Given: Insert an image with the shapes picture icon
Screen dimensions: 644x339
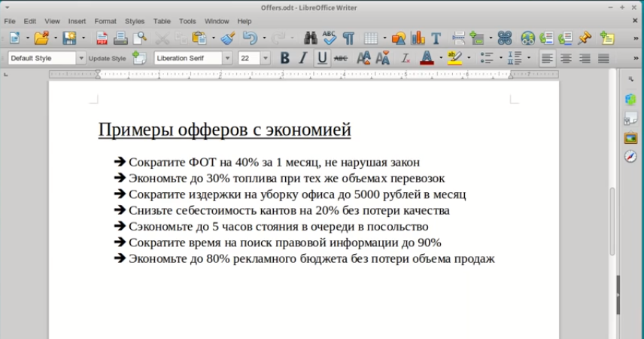Looking at the screenshot, I should point(399,38).
